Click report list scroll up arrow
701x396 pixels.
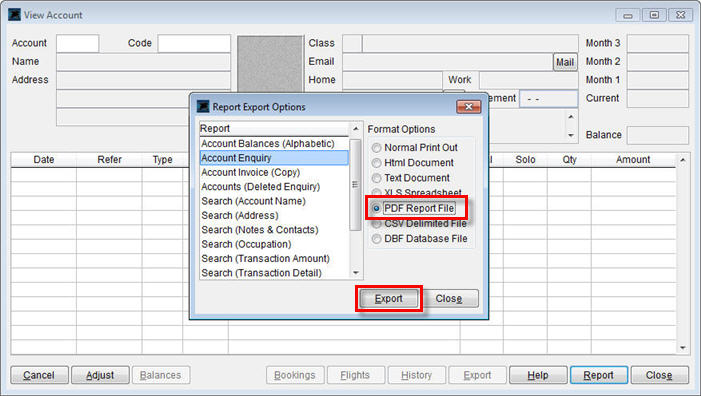coord(356,129)
